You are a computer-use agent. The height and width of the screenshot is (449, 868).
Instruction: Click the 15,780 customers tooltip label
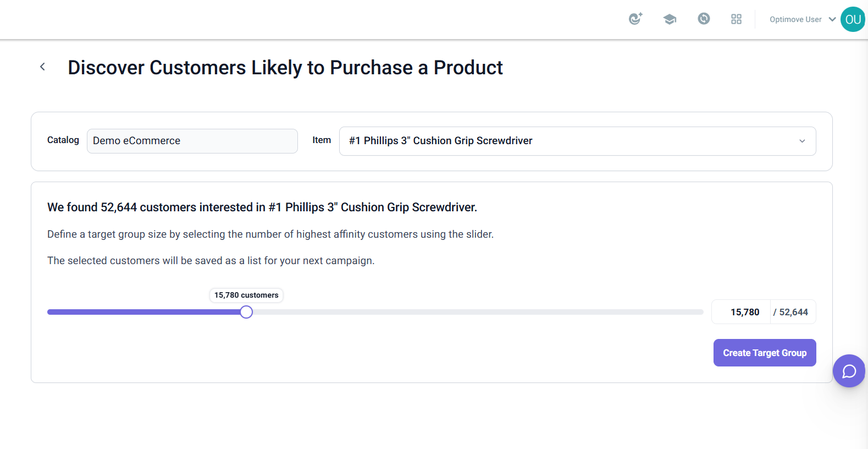[x=246, y=295]
